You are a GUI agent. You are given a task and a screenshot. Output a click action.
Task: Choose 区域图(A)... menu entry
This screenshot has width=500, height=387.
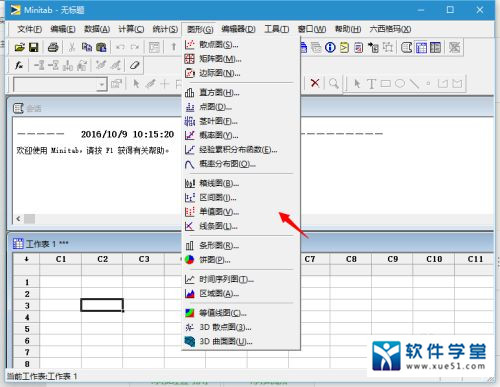click(241, 294)
